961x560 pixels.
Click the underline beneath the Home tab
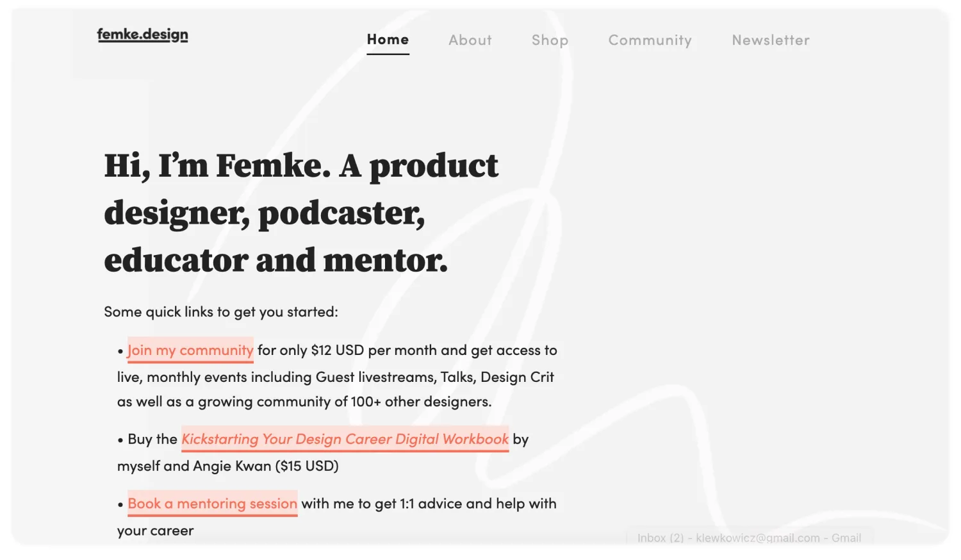pyautogui.click(x=388, y=54)
